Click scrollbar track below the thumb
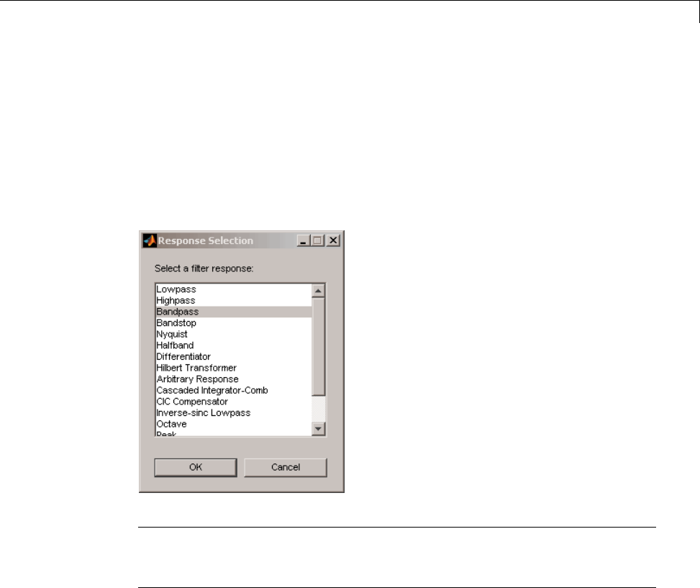The height and width of the screenshot is (588, 700). [318, 409]
